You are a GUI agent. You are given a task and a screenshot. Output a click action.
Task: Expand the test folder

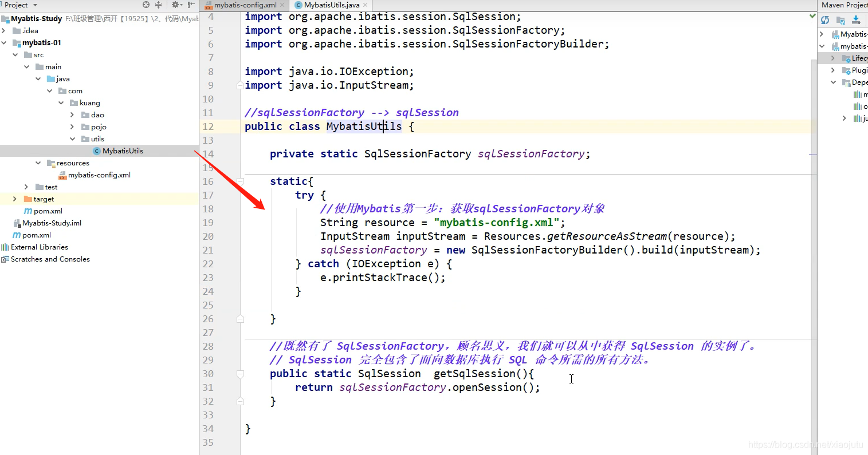pyautogui.click(x=26, y=187)
